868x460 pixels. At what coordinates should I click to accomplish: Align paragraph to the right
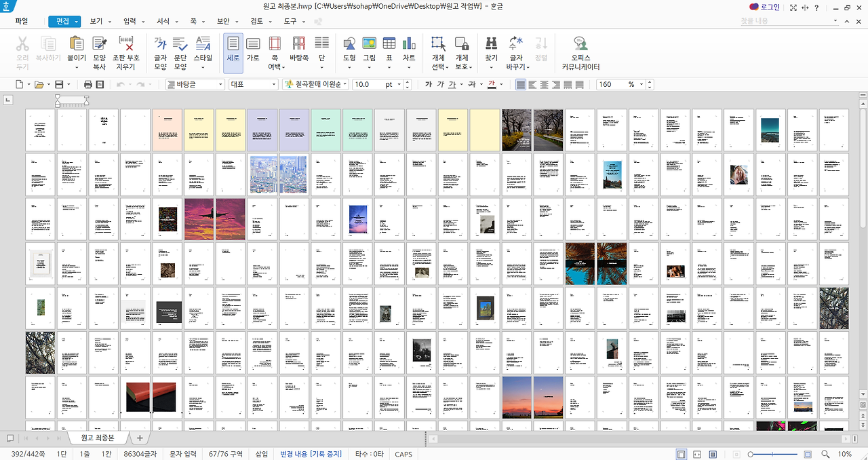(555, 85)
